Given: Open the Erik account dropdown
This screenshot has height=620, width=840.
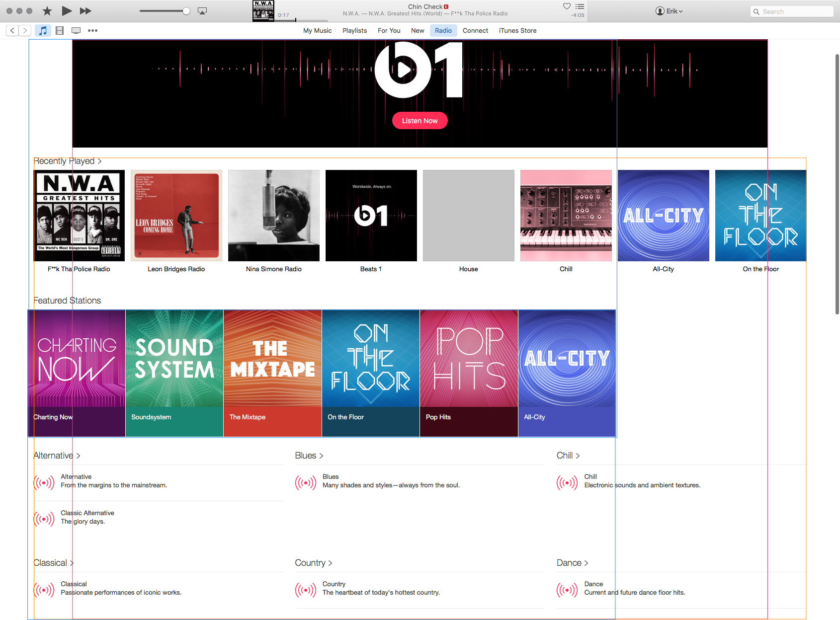Looking at the screenshot, I should (669, 11).
